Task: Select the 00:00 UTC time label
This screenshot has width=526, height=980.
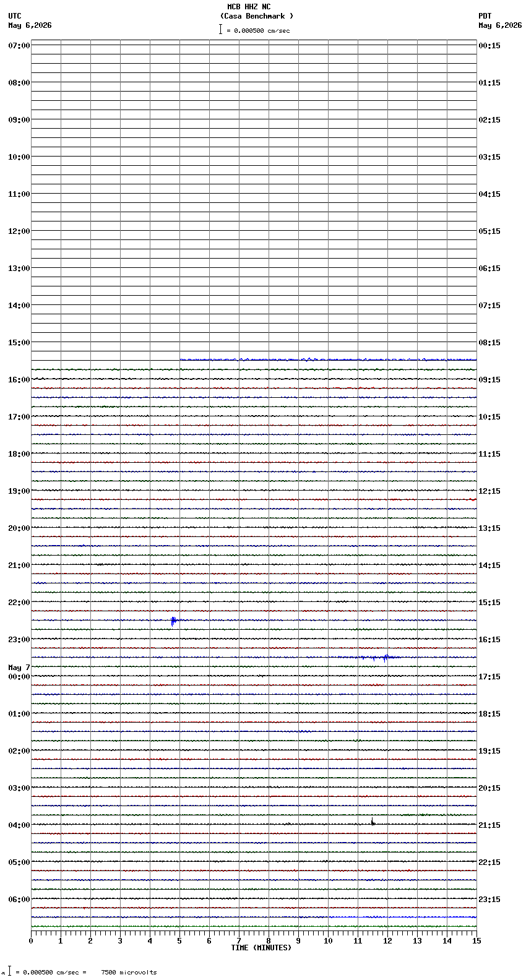Action: 19,677
